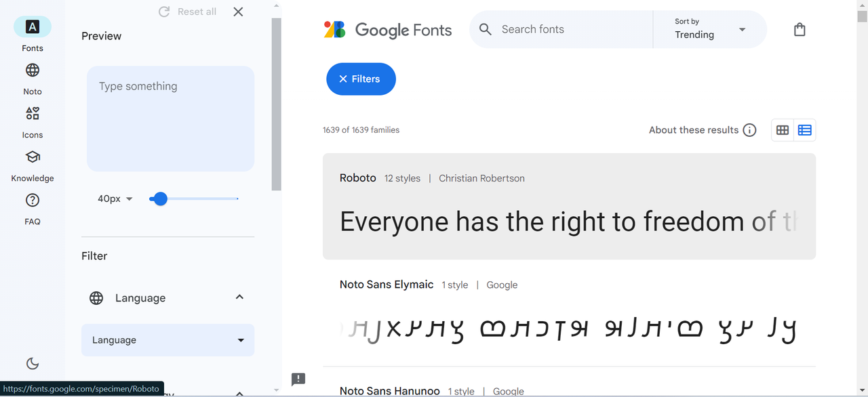The image size is (868, 397).
Task: Click the blue Filters button
Action: click(x=361, y=79)
